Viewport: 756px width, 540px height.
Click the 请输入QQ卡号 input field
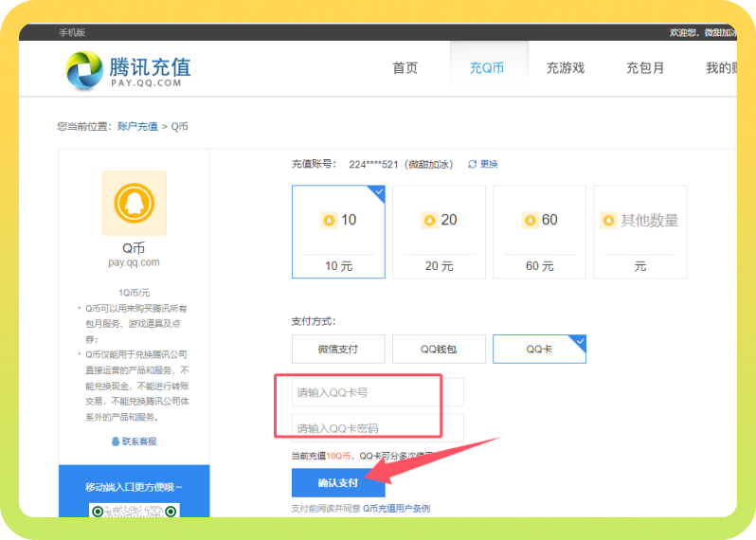coord(377,392)
